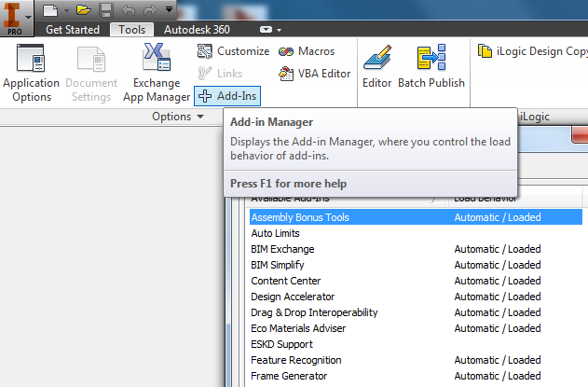Expand the New file dropdown arrow
588x387 pixels.
pyautogui.click(x=66, y=10)
